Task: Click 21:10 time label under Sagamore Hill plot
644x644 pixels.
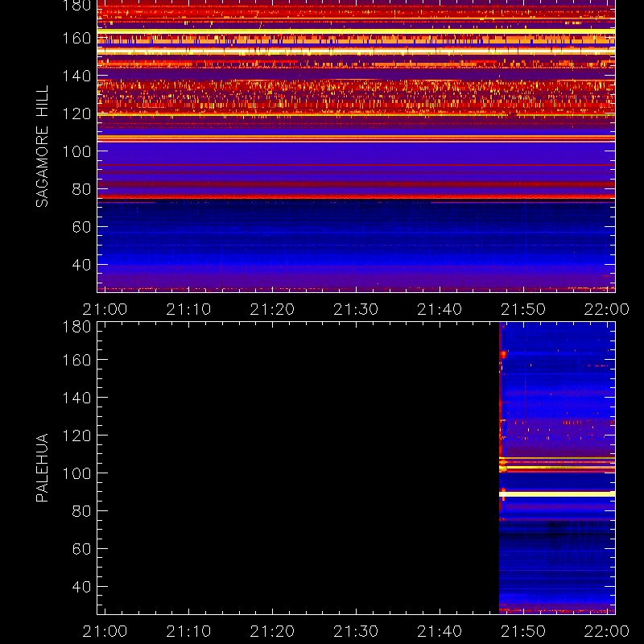Action: tap(188, 309)
